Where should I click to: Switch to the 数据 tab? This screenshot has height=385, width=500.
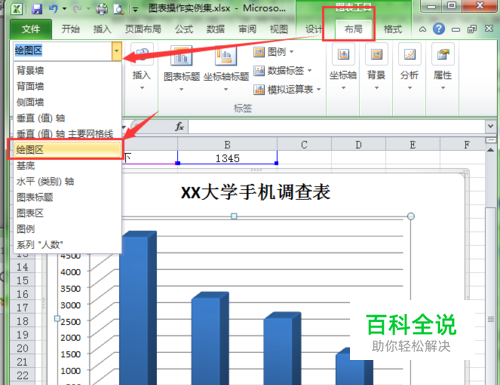pos(215,29)
